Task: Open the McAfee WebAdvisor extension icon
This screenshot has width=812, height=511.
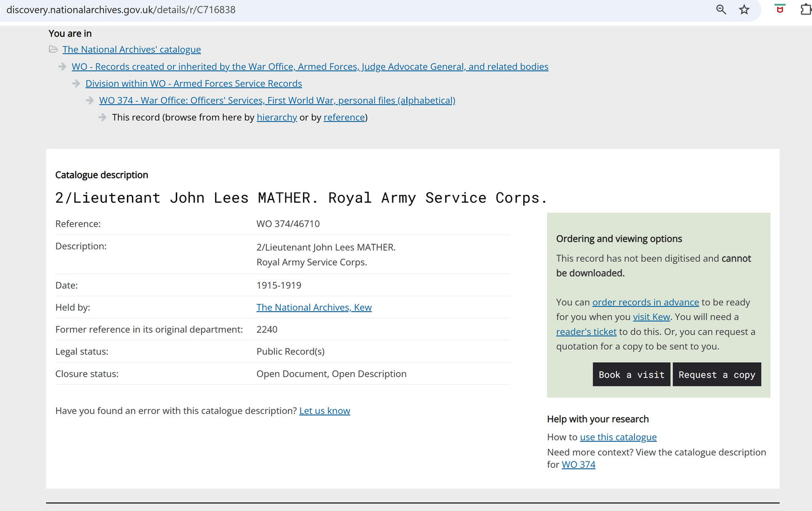Action: coord(779,10)
